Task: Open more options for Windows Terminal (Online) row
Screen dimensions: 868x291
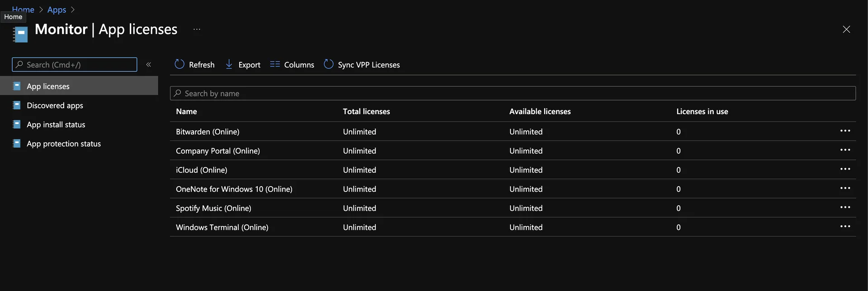Action: (845, 226)
